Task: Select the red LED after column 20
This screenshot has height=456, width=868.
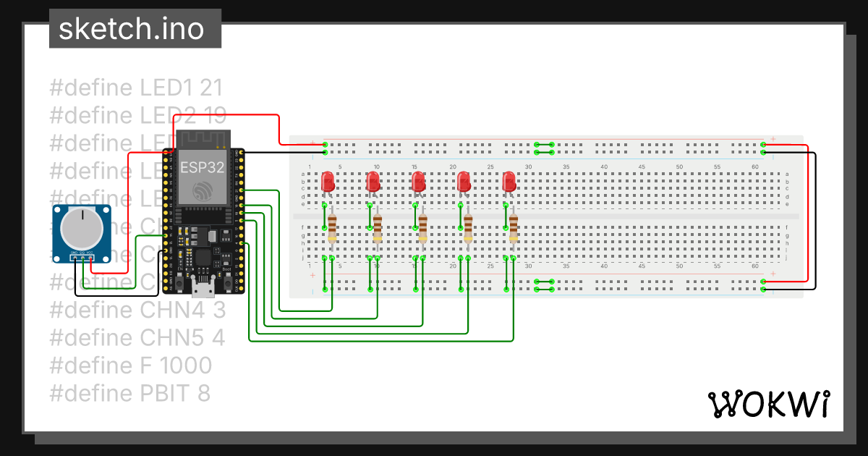Action: 464,181
